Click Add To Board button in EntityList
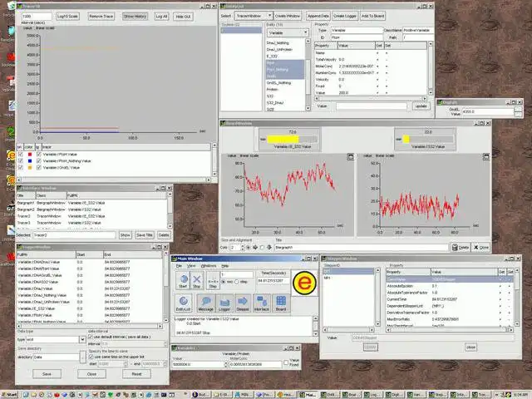This screenshot has height=399, width=532. click(x=372, y=16)
